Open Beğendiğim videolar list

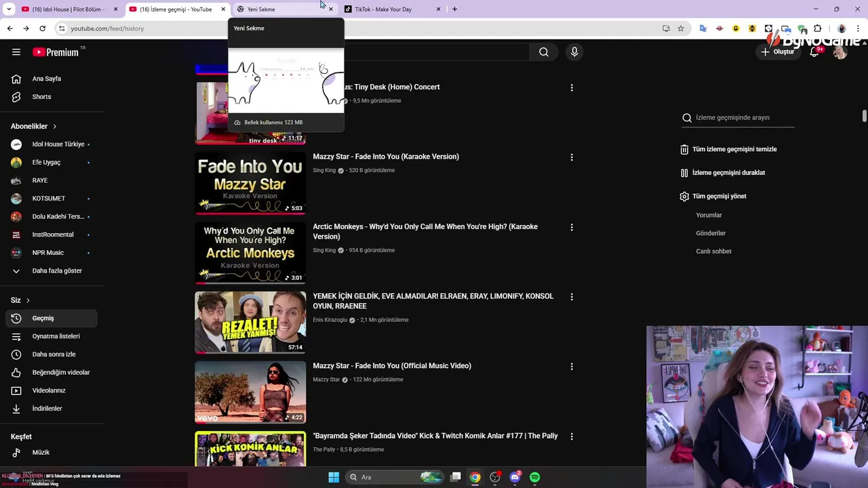[52, 372]
